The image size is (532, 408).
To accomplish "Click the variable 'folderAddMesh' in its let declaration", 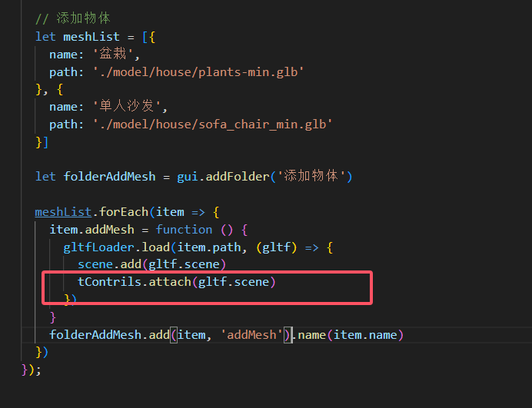I will click(109, 177).
